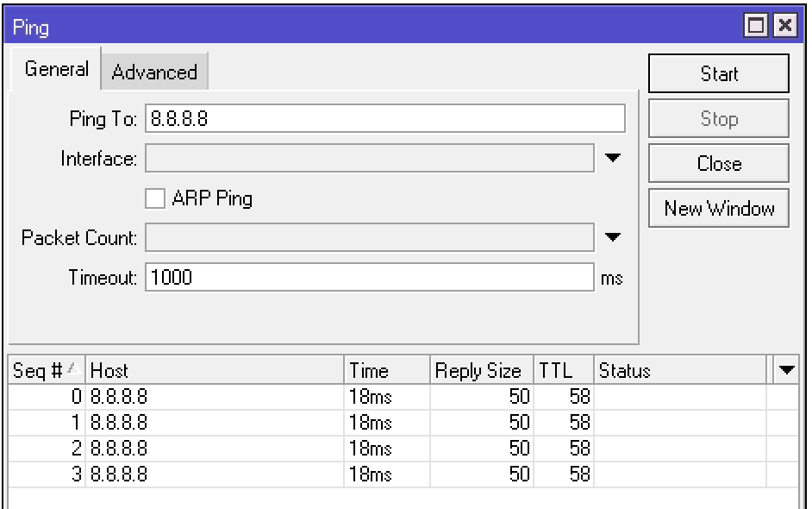Select the ping result row with Seq 0

215,398
